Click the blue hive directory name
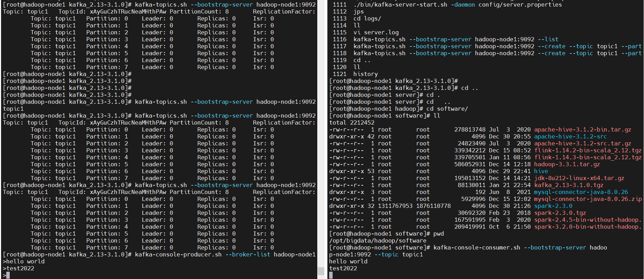644x279 pixels. (x=541, y=171)
